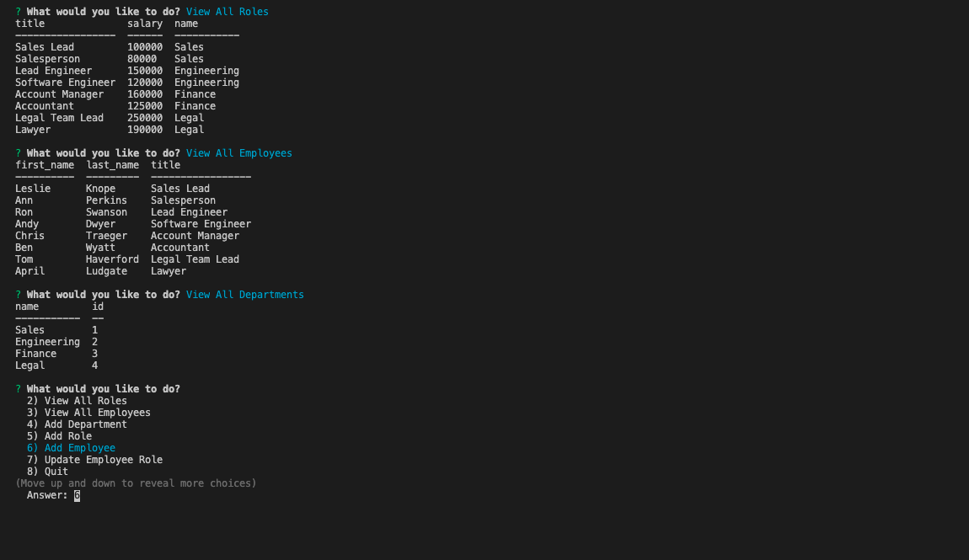Click "Sales" row in departments table

click(x=56, y=330)
